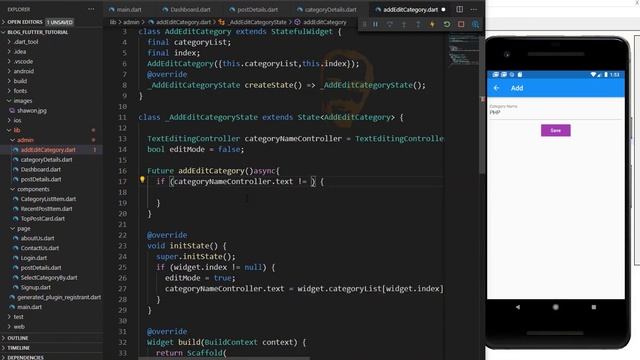The image size is (640, 360).
Task: Split the editor to the right
Action: [x=460, y=9]
